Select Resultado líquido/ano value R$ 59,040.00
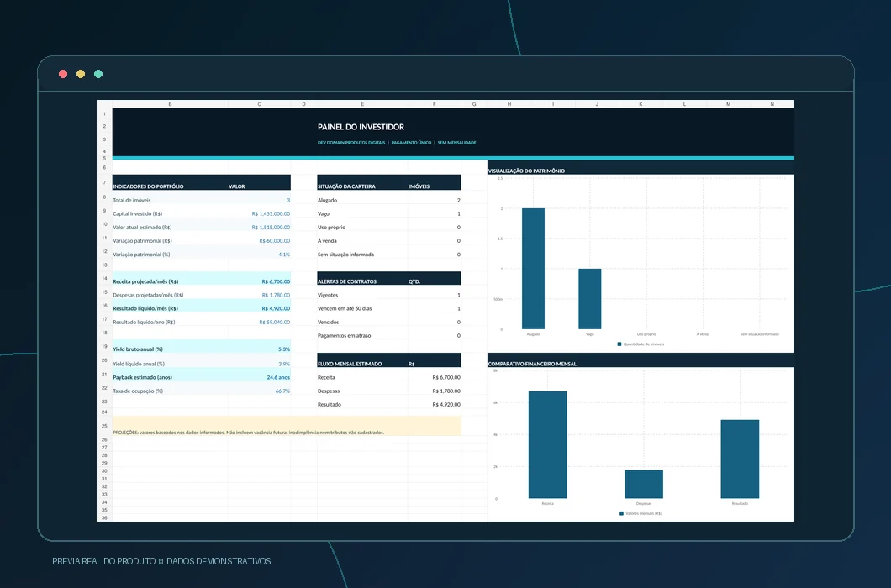This screenshot has height=588, width=891. pyautogui.click(x=275, y=322)
